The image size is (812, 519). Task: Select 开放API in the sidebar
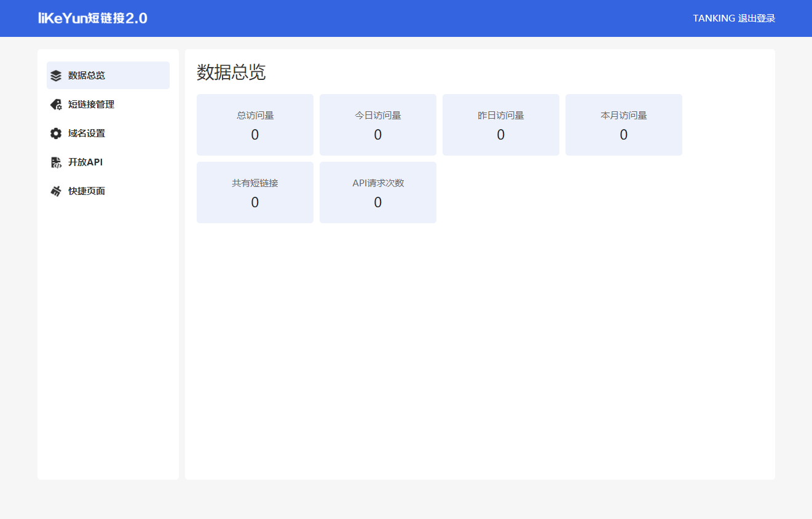pos(108,162)
